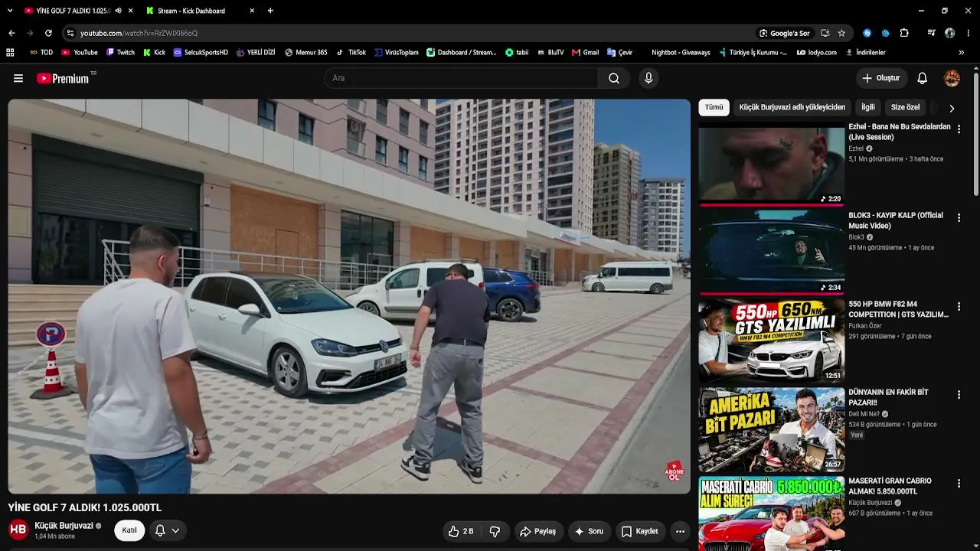980x551 pixels.
Task: Click the red Abone Ol video watermark
Action: coord(675,471)
